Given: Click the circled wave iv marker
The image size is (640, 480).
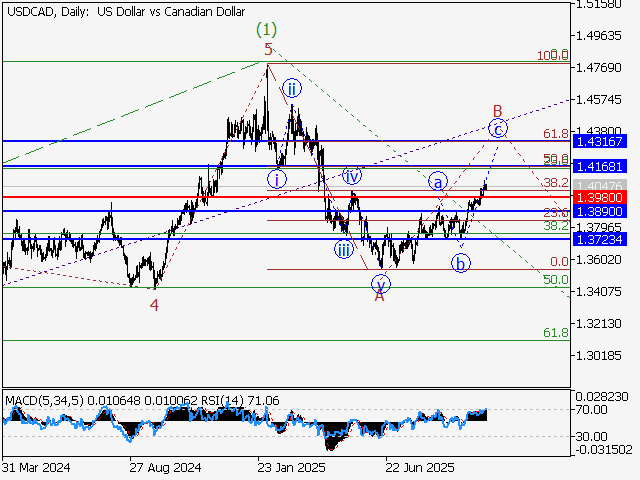Looking at the screenshot, I should coord(352,175).
